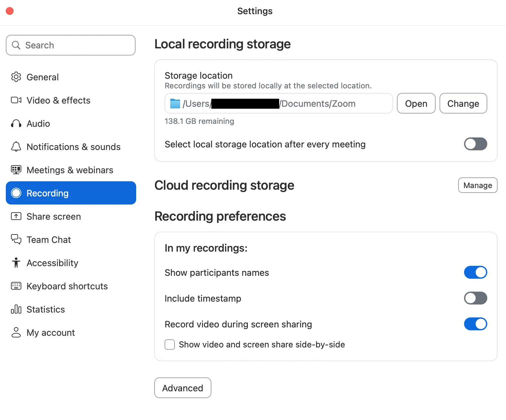506x420 pixels.
Task: Enable select local storage location after meeting
Action: click(475, 144)
